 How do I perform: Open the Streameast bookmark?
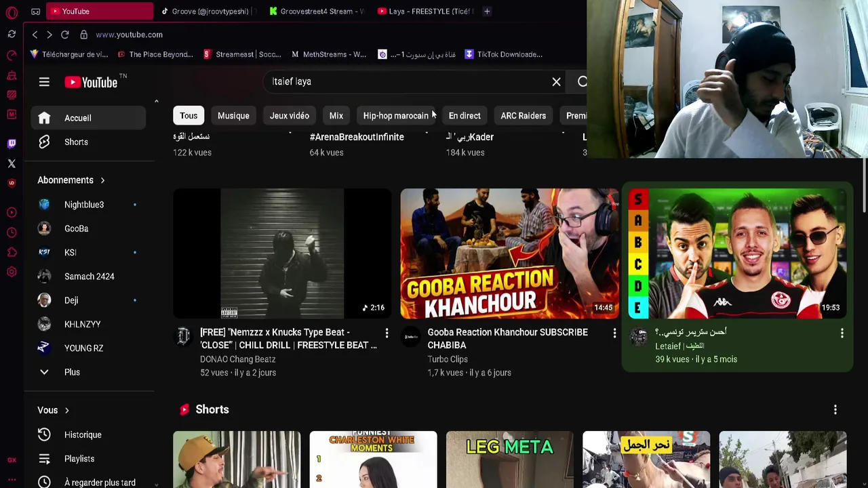[x=242, y=54]
